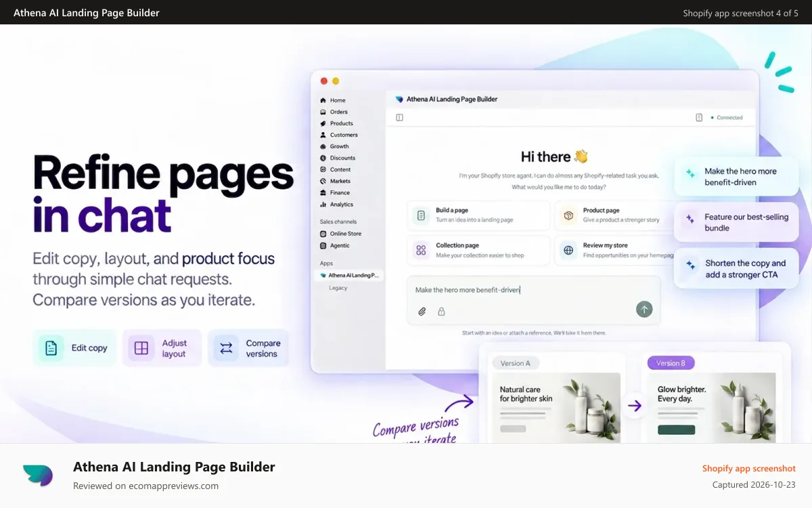The width and height of the screenshot is (812, 508).
Task: Select Athena AI Landing P... under Apps
Action: [x=349, y=276]
